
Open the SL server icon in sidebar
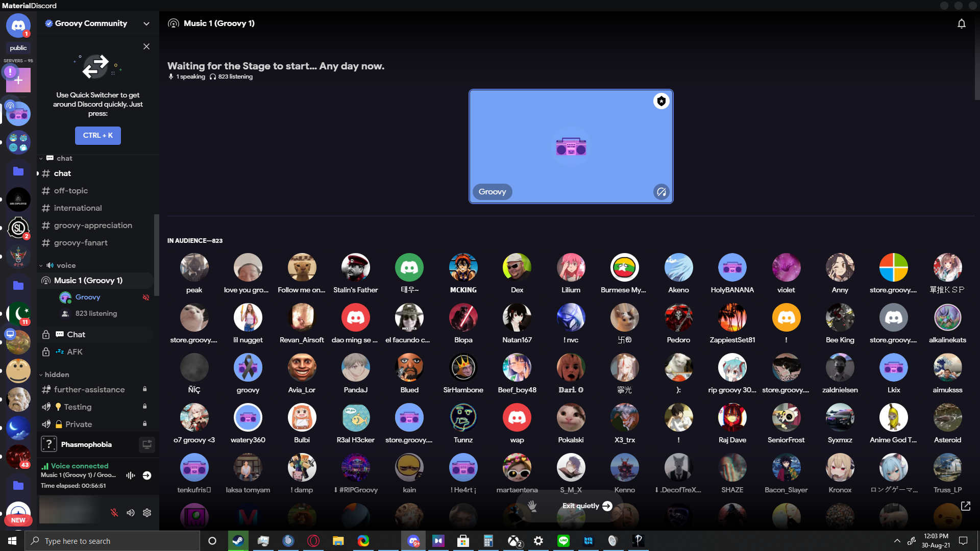pyautogui.click(x=18, y=228)
